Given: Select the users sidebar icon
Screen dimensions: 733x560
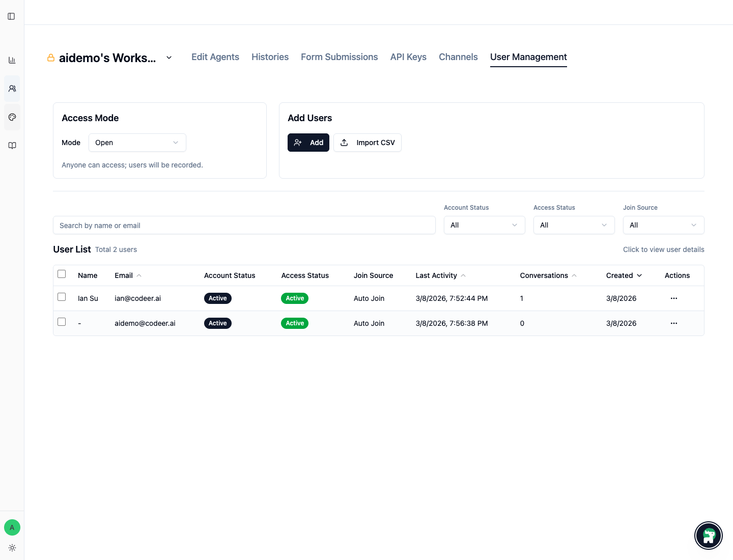Looking at the screenshot, I should [12, 88].
